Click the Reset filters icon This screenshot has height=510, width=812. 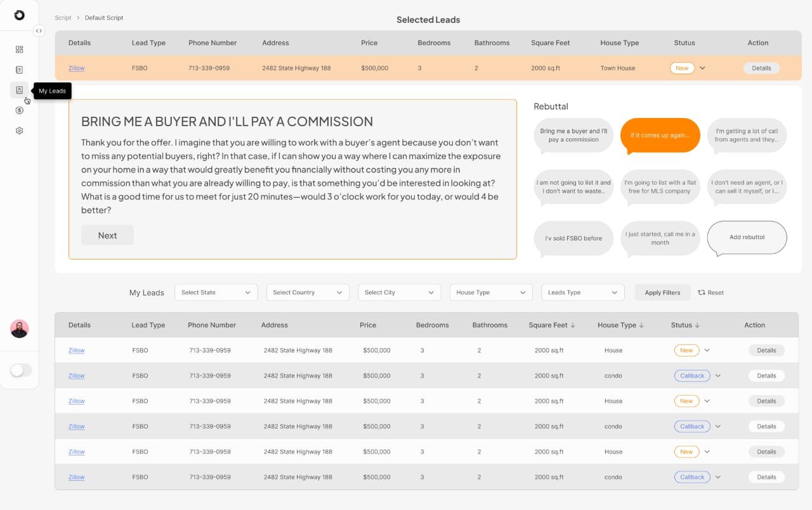(x=702, y=292)
